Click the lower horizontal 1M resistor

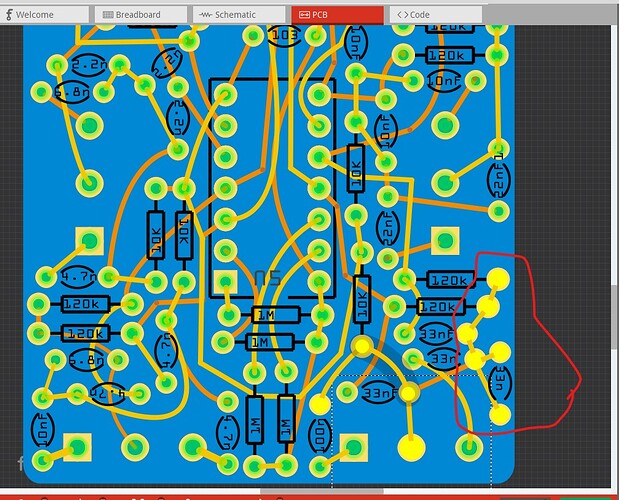click(x=264, y=342)
